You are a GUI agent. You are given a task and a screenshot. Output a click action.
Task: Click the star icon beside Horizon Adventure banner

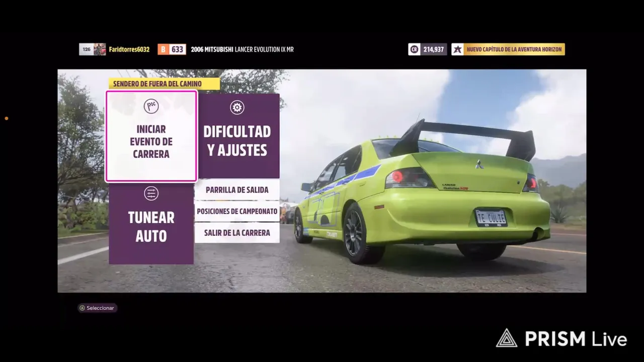(457, 49)
